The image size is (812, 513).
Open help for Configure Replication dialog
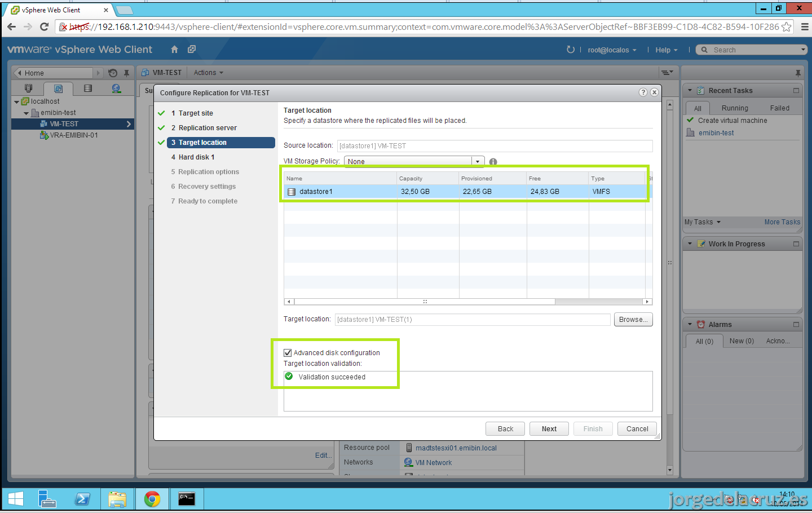point(643,92)
